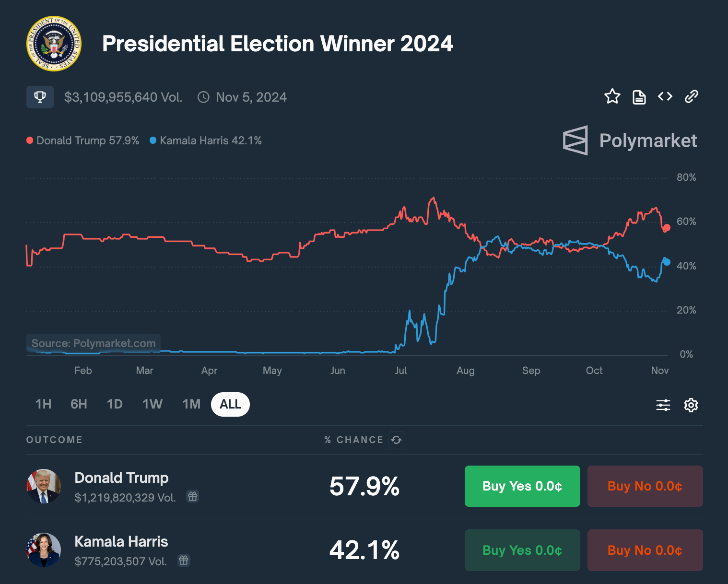
Task: Select the ALL time range
Action: pyautogui.click(x=230, y=404)
